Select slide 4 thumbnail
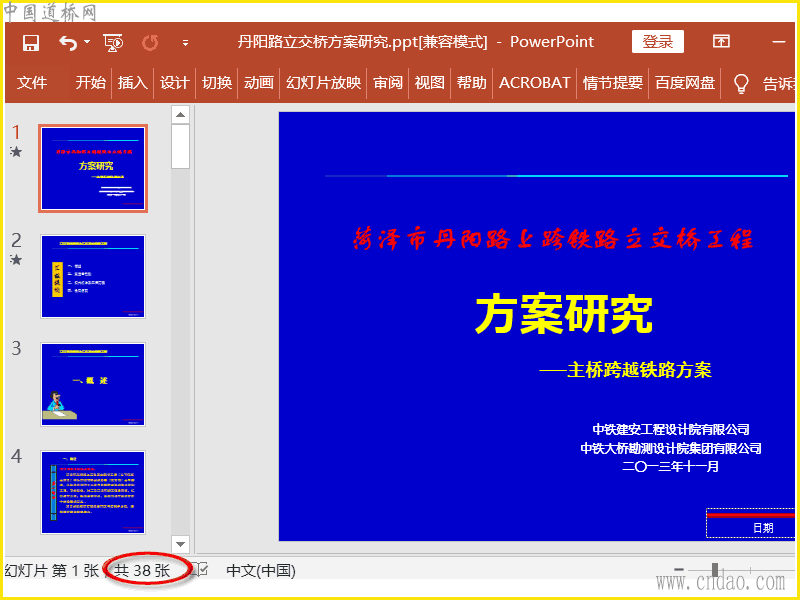The width and height of the screenshot is (800, 600). point(93,492)
